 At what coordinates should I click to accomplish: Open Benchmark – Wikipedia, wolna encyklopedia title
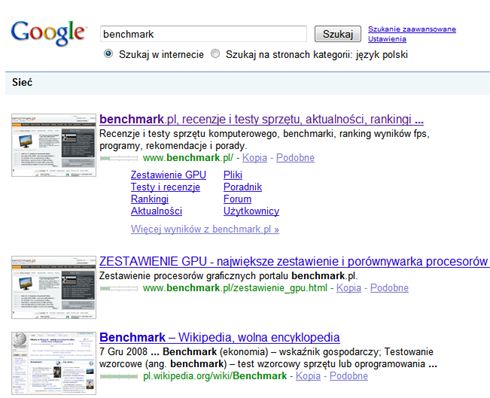pos(220,337)
